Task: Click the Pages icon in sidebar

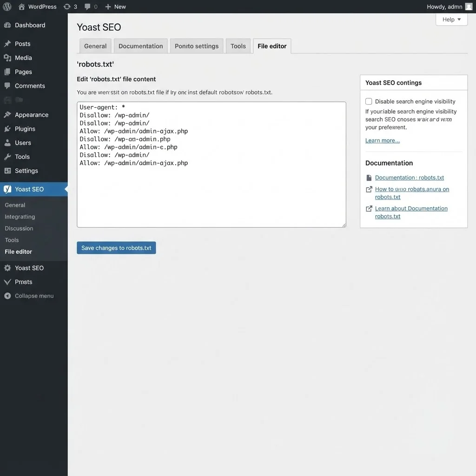Action: (x=7, y=72)
